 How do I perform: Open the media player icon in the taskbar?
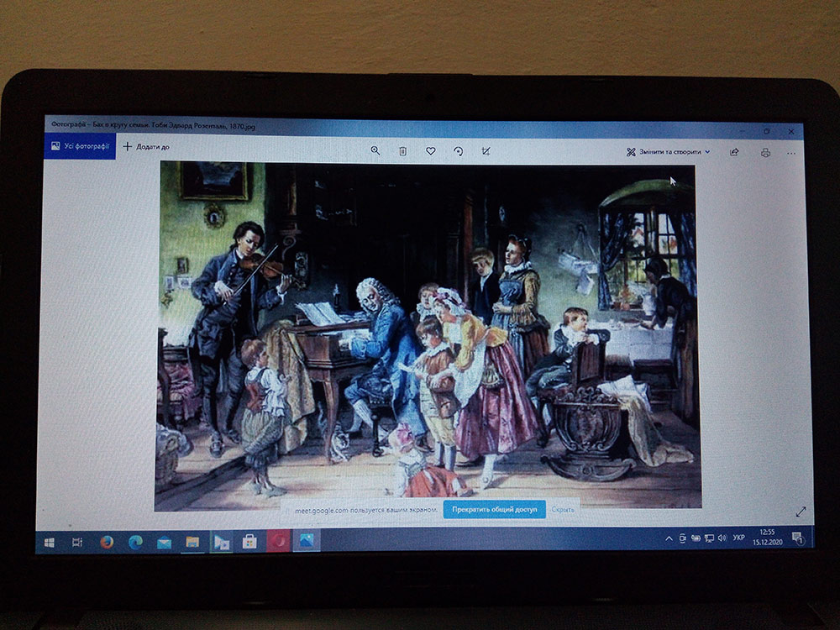click(x=221, y=542)
